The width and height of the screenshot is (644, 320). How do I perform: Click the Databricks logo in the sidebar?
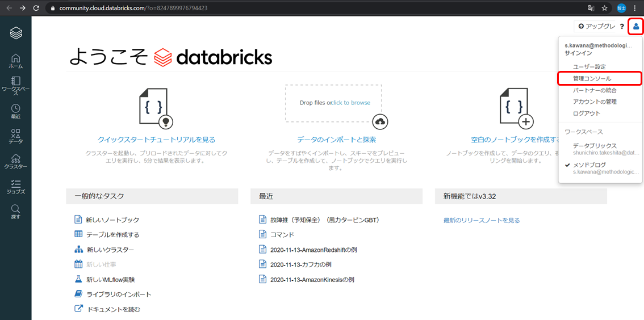(x=16, y=33)
